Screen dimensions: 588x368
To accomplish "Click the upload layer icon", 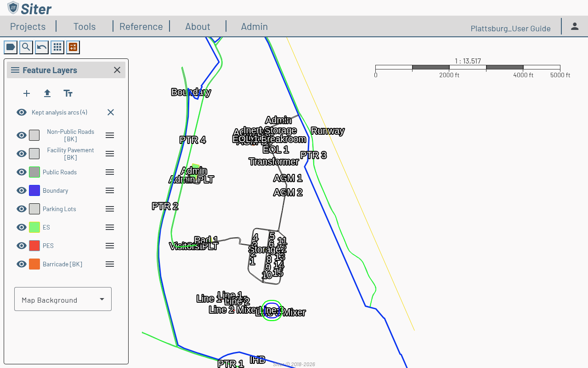I will (47, 93).
